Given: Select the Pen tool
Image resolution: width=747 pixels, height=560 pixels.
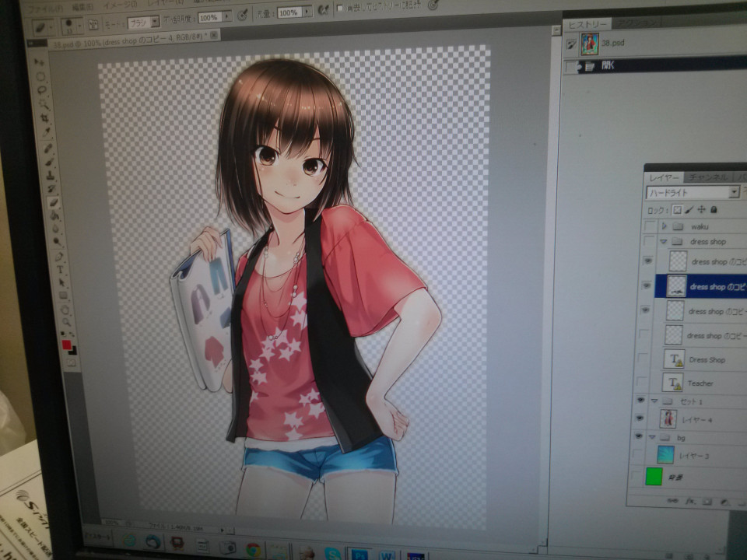Looking at the screenshot, I should 58,257.
